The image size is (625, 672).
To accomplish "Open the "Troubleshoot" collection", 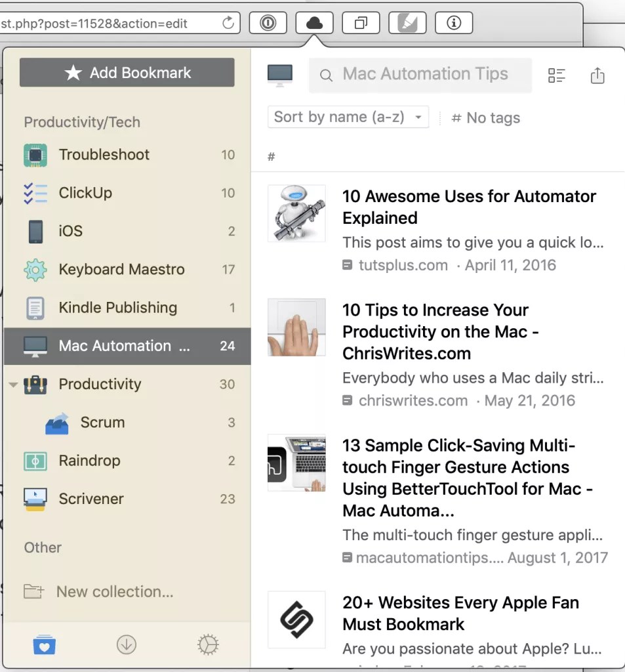I will point(104,155).
